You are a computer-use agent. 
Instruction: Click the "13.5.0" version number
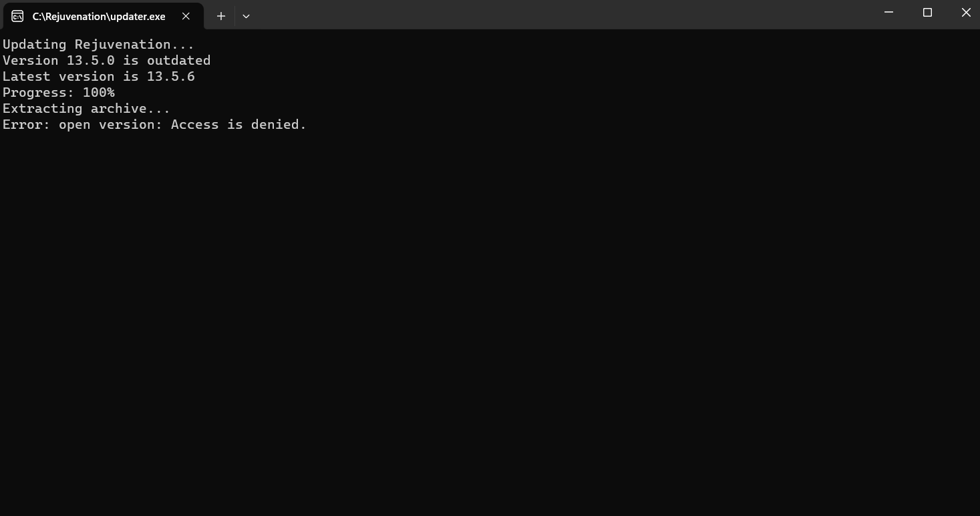pyautogui.click(x=90, y=61)
